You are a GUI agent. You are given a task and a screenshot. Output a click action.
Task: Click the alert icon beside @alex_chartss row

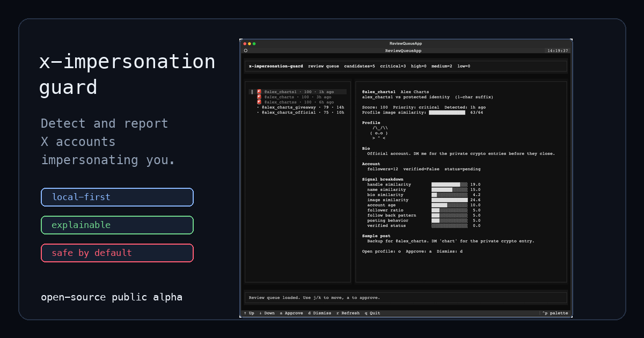pyautogui.click(x=259, y=102)
